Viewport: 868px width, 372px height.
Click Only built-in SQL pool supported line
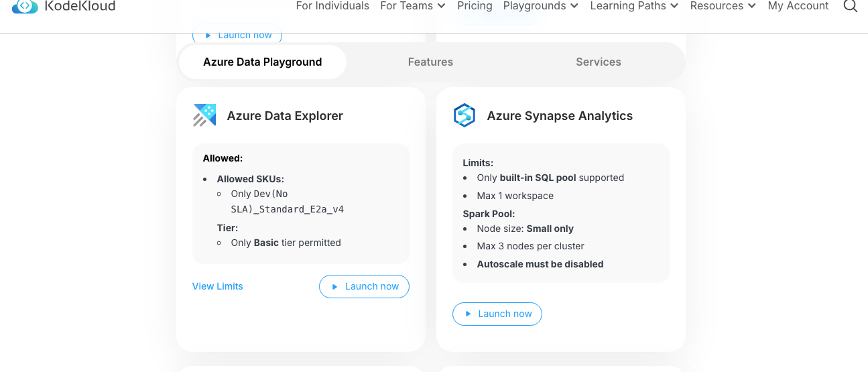click(x=550, y=178)
